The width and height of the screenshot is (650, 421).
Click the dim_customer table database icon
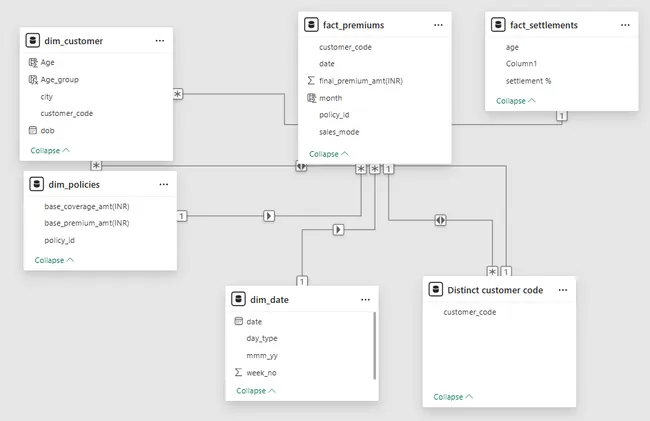[x=33, y=41]
